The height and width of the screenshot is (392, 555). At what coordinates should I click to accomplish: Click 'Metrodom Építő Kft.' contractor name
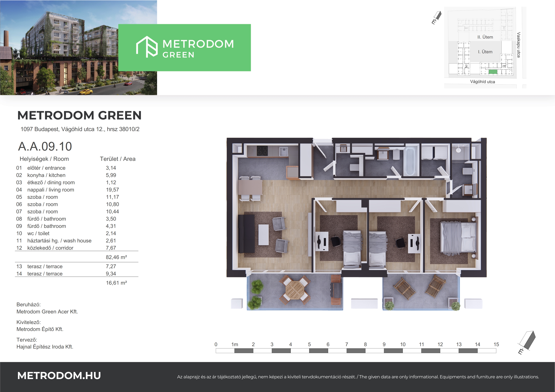pyautogui.click(x=40, y=329)
